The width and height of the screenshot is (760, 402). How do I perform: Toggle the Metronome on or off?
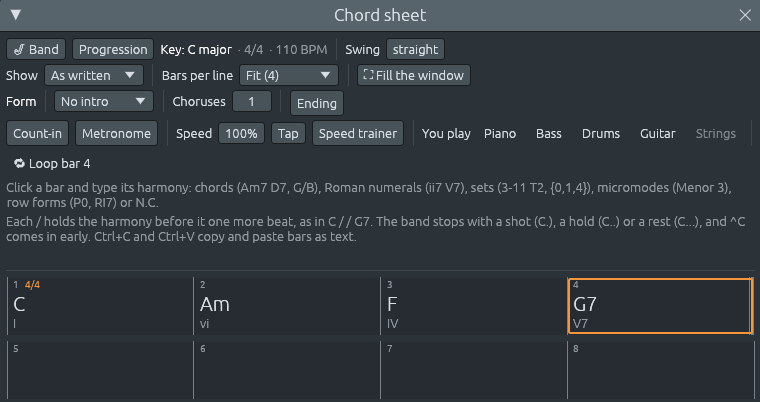(x=116, y=133)
